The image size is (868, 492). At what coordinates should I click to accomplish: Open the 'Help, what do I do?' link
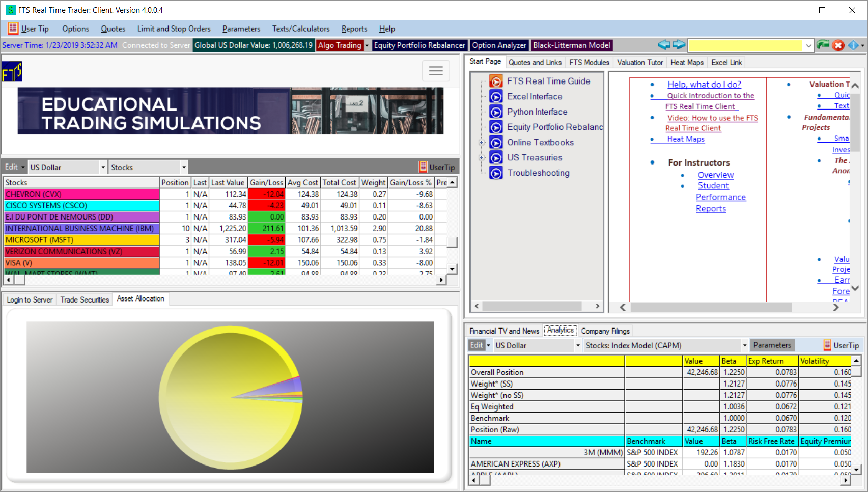pyautogui.click(x=704, y=85)
